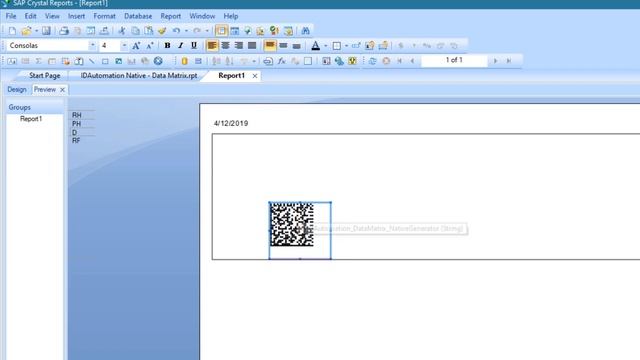The image size is (640, 360).
Task: Go to the first page arrow
Action: coord(400,61)
